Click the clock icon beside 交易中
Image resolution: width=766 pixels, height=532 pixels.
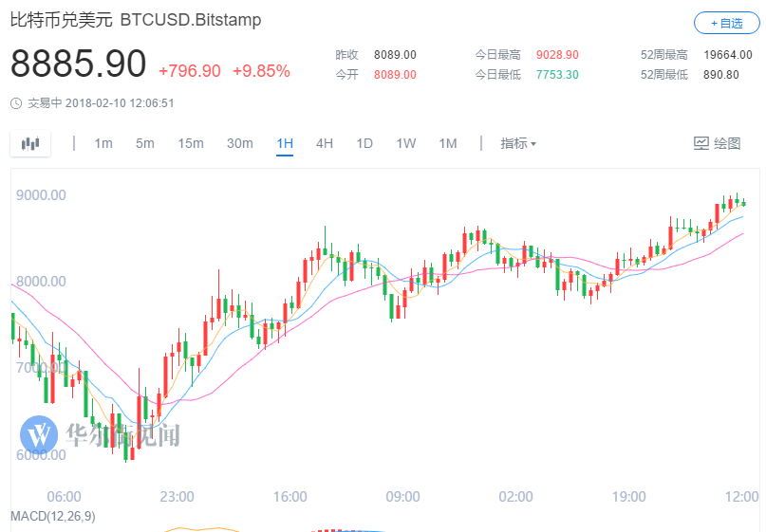16,103
